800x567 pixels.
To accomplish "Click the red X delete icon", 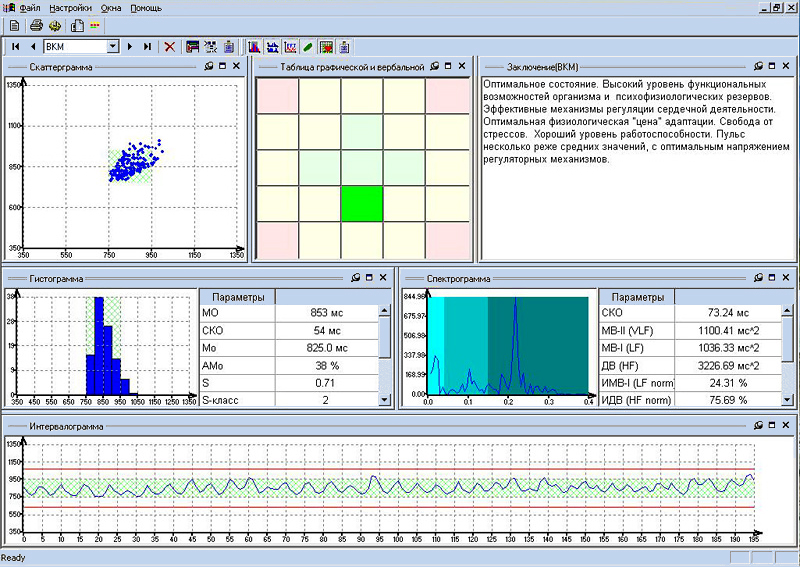I will coord(169,46).
